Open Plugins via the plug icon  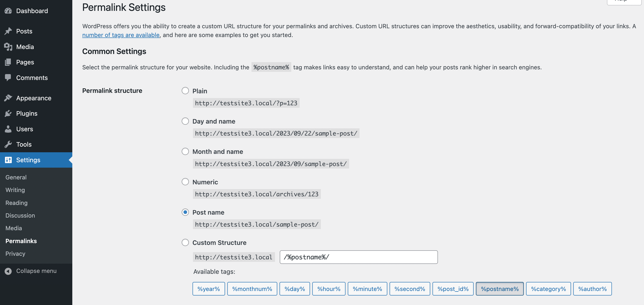[8, 113]
